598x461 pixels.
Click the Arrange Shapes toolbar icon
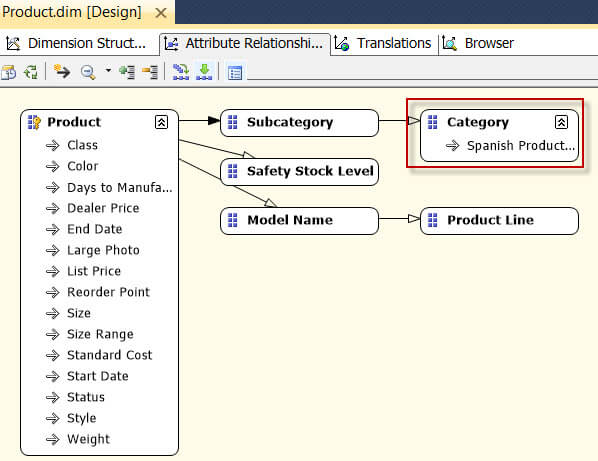(181, 72)
